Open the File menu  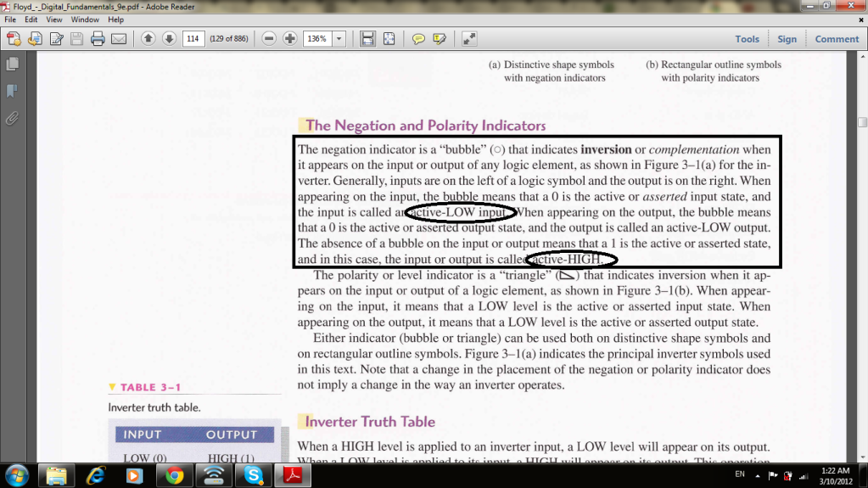(x=10, y=20)
